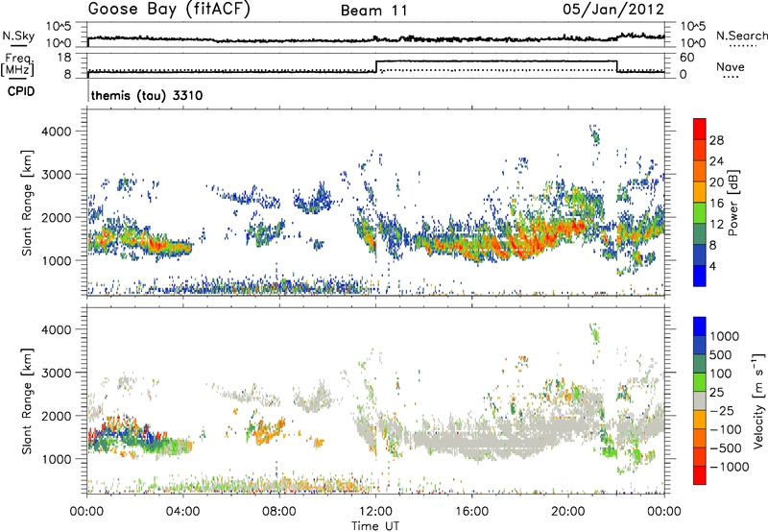
Task: Pick the red bottom segment of Velocity colorbar
Action: 700,475
